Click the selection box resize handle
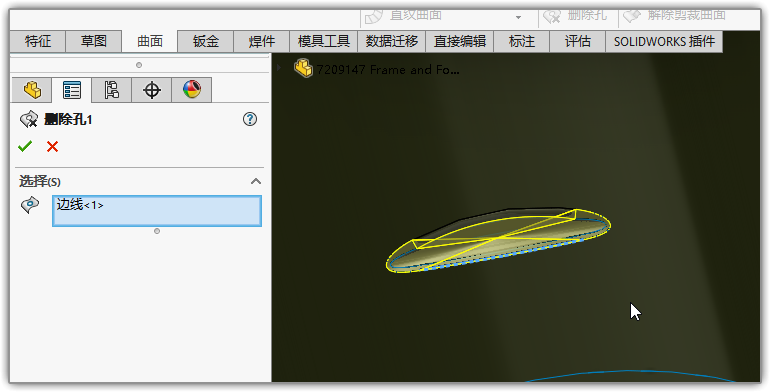Screen dimensions: 770x392 (x=157, y=231)
